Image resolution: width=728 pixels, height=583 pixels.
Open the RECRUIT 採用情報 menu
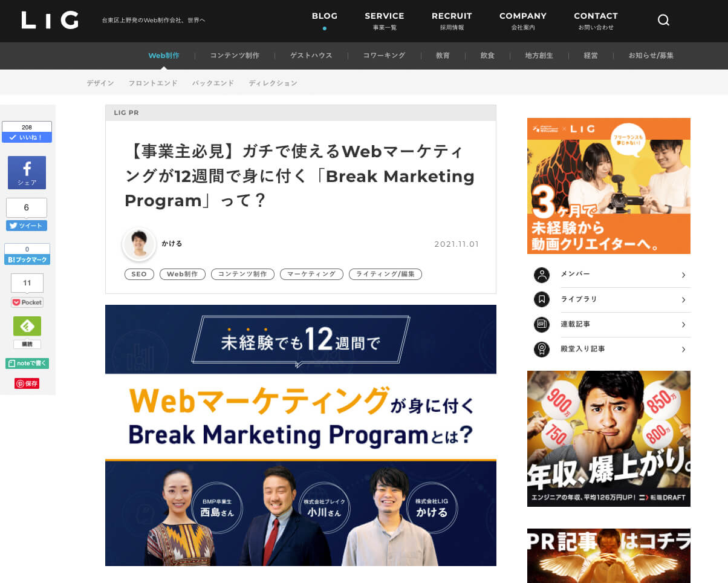click(x=451, y=20)
